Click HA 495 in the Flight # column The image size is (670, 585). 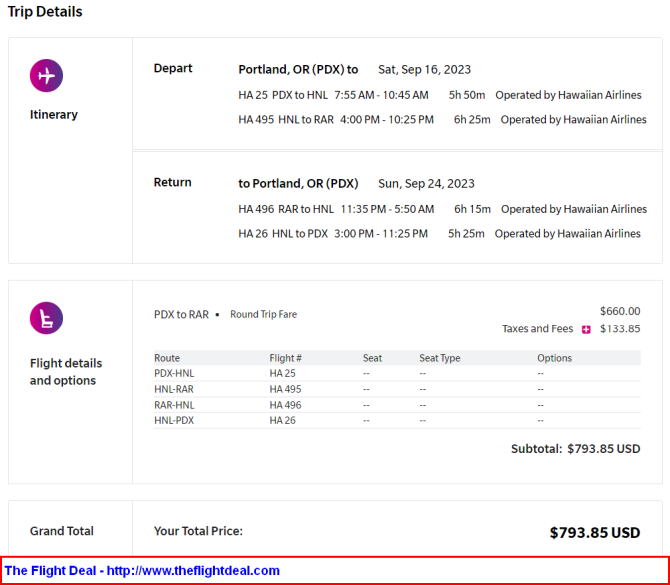point(285,389)
